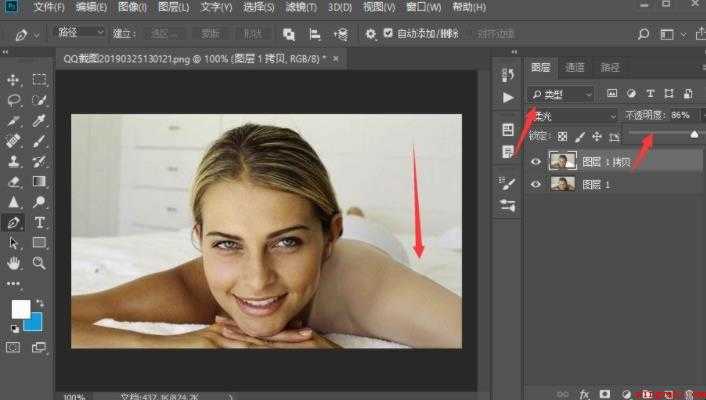The image size is (706, 400).
Task: Click the opacity slider handle
Action: pos(694,134)
